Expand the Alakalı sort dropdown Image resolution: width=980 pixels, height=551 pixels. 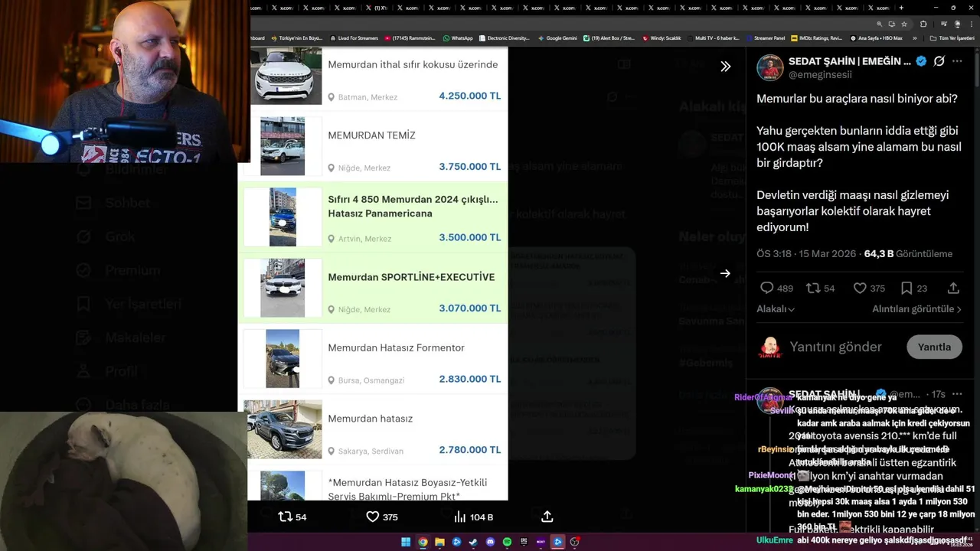pyautogui.click(x=776, y=309)
